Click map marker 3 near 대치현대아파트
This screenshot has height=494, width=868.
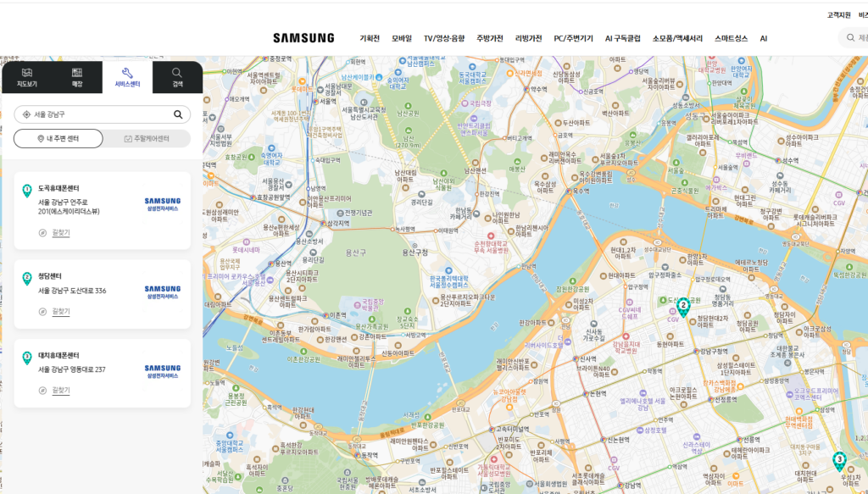coord(840,461)
